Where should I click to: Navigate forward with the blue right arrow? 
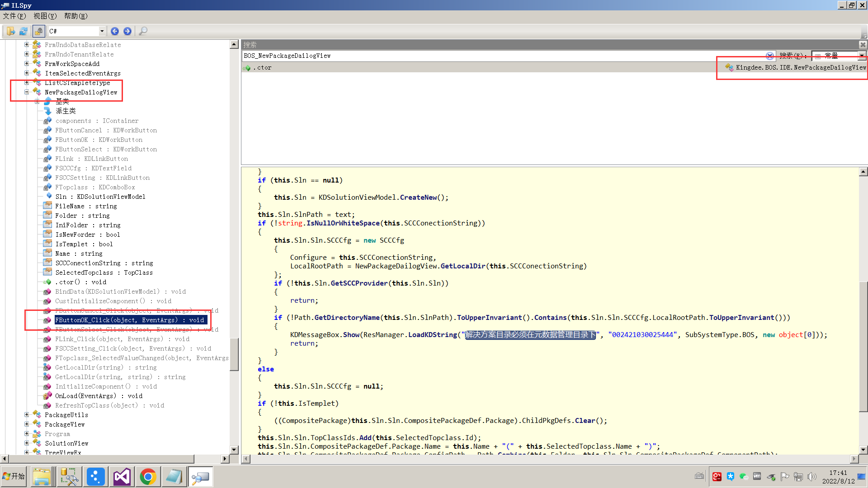(127, 31)
